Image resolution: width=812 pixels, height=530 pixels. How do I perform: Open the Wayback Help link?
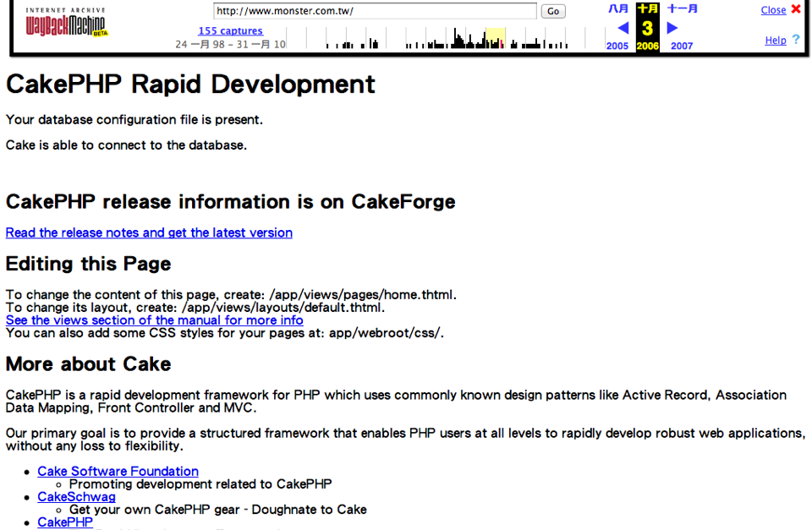pos(776,41)
